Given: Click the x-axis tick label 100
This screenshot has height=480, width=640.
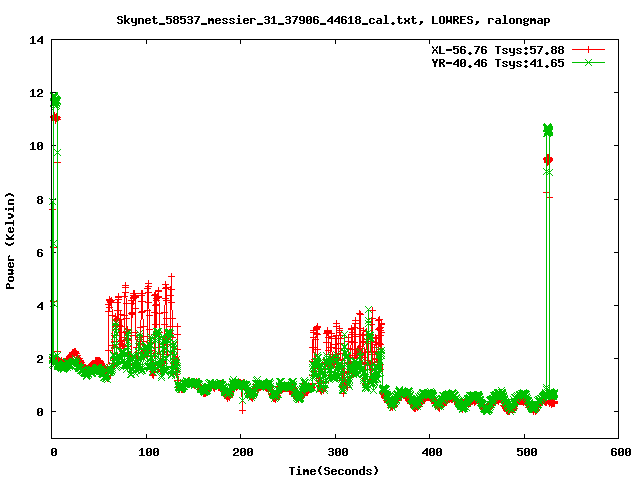Looking at the screenshot, I should click(148, 452).
